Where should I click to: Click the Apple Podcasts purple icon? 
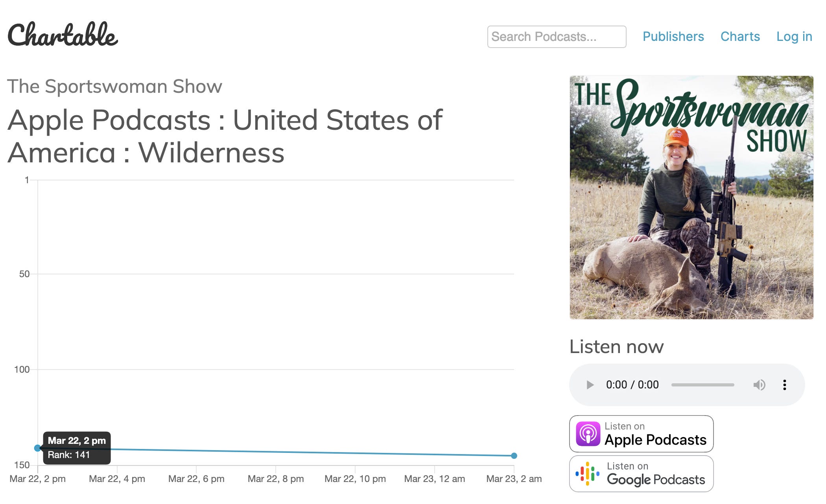click(588, 434)
